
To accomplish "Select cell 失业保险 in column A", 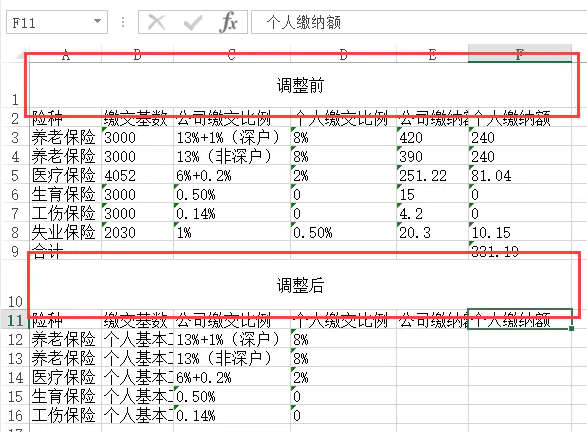I will click(x=66, y=232).
